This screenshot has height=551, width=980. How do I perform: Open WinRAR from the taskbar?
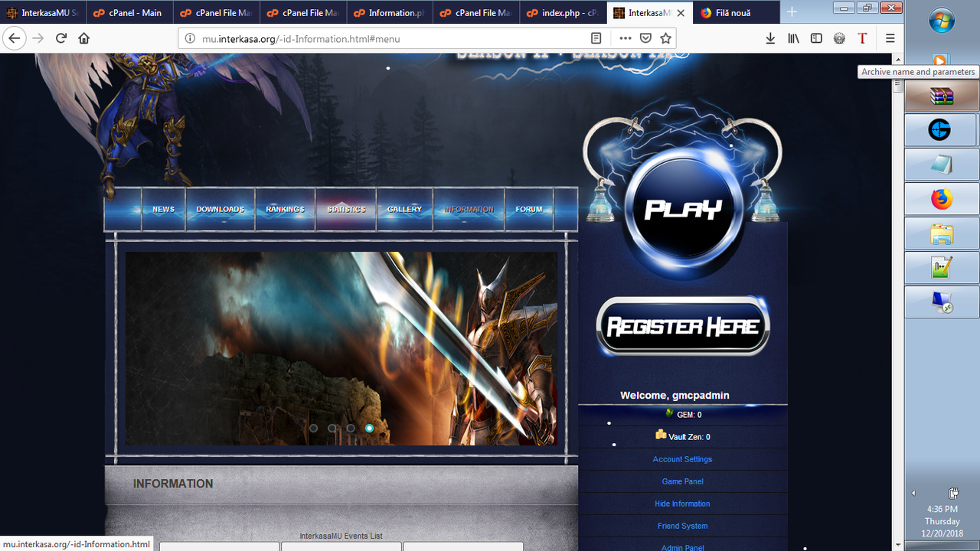click(942, 96)
